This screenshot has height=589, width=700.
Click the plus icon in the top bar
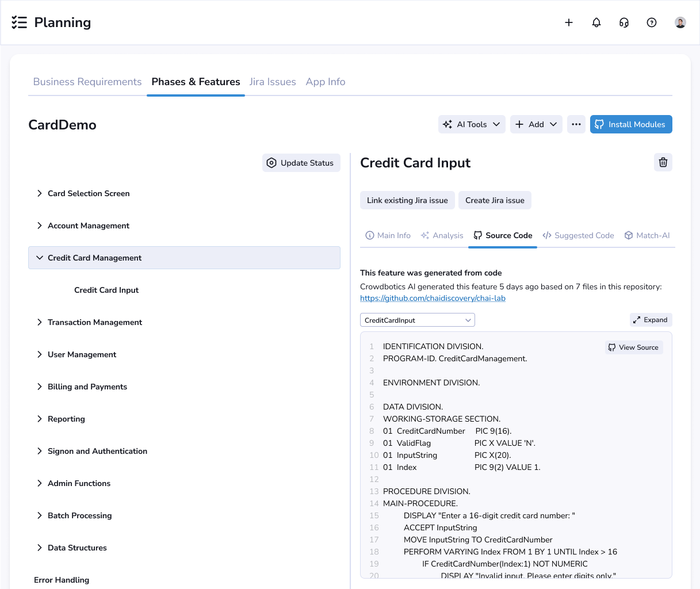tap(568, 22)
